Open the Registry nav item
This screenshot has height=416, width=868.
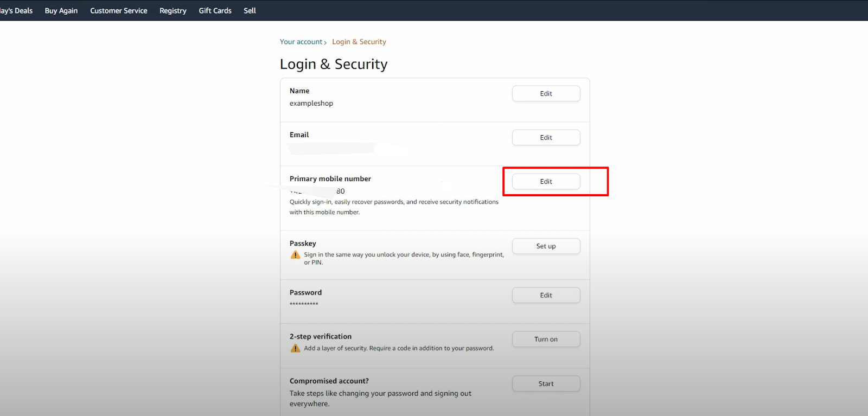(x=173, y=10)
